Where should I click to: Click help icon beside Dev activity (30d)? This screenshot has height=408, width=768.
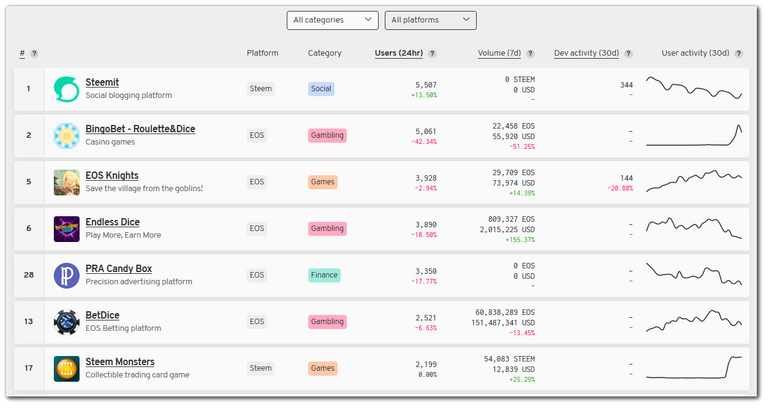pyautogui.click(x=628, y=54)
